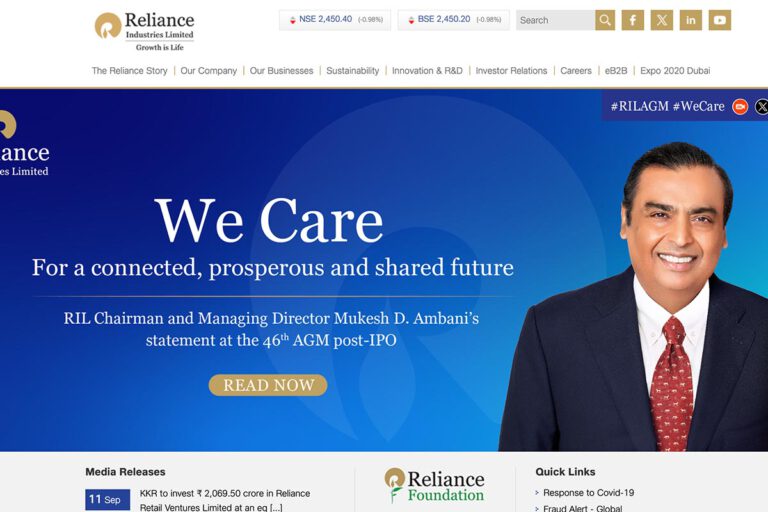Click the Reliance Foundation logo
This screenshot has width=768, height=512.
(x=434, y=486)
